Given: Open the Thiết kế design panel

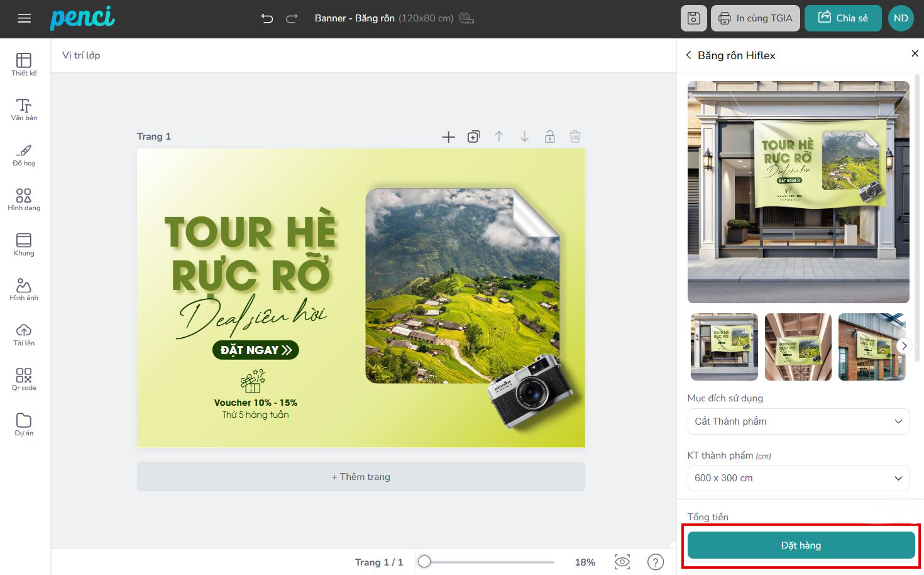Looking at the screenshot, I should pyautogui.click(x=24, y=64).
